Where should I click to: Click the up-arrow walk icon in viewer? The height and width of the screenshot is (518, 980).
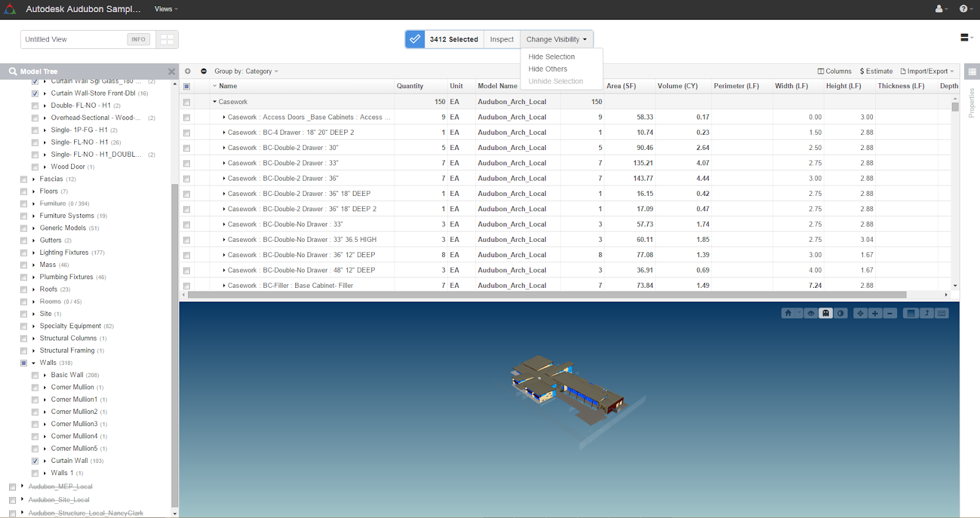pyautogui.click(x=927, y=313)
